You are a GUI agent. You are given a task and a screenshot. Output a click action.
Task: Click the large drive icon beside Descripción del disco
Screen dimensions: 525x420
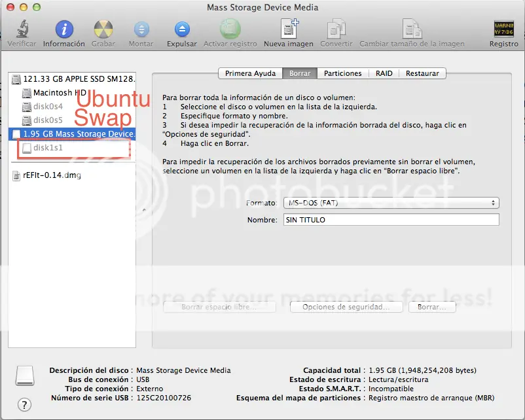(25, 375)
